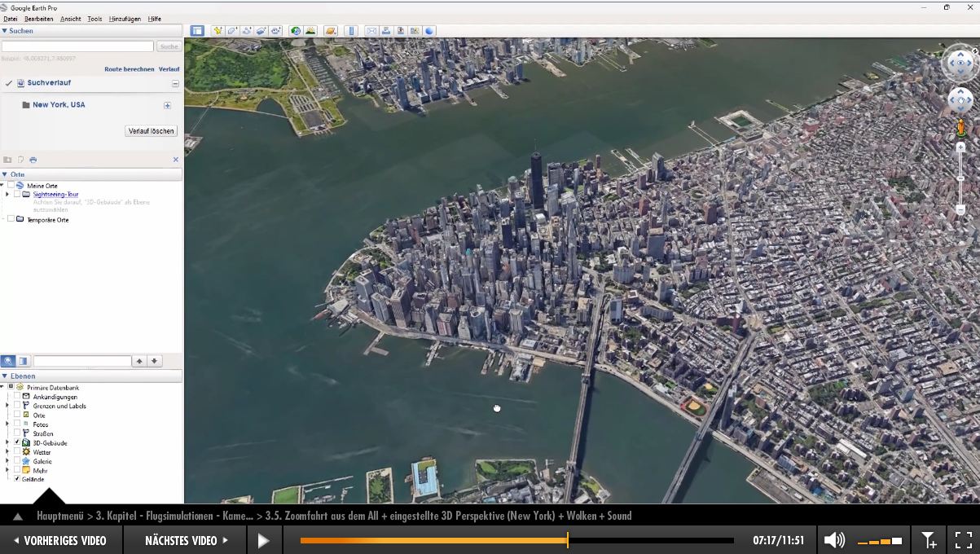Toggle the sunlight icon in toolbar
Screen dimensions: 980x554
[x=310, y=31]
